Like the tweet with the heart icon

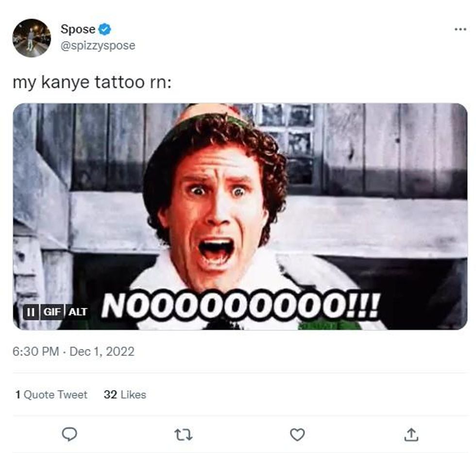(x=297, y=434)
